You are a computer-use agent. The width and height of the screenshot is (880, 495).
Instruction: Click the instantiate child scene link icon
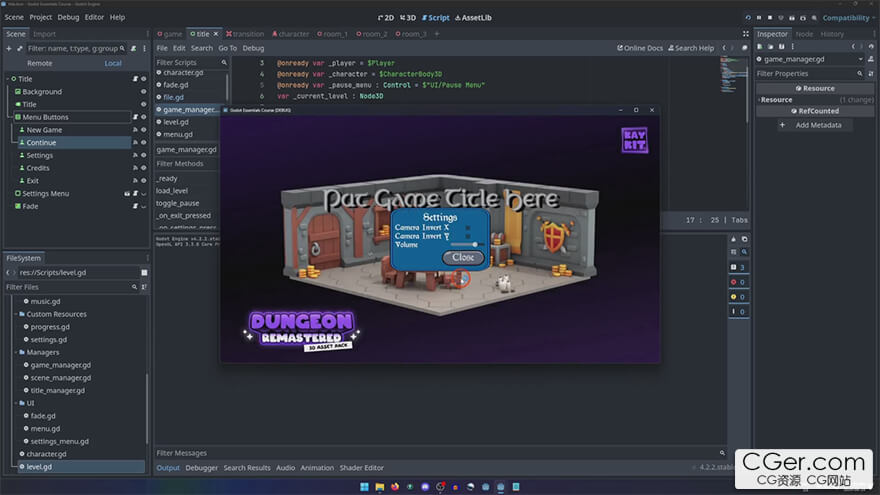click(x=20, y=49)
